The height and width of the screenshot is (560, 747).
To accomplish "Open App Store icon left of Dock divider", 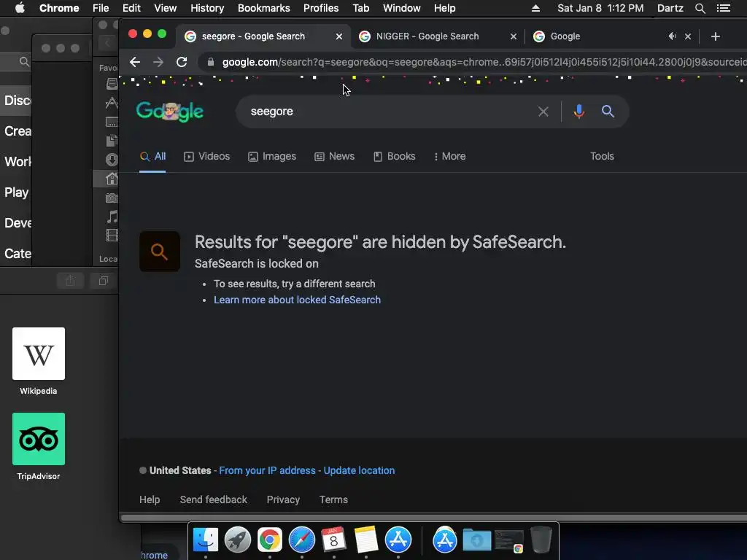I will point(398,540).
